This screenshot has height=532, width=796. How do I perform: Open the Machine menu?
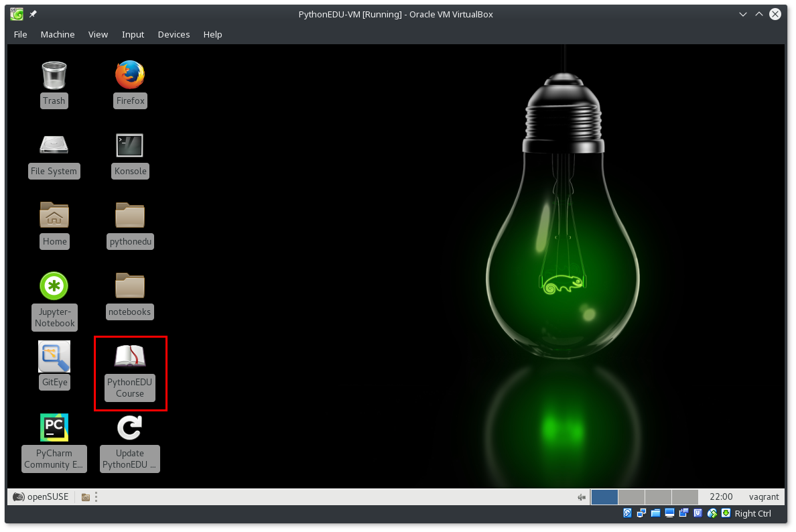58,34
